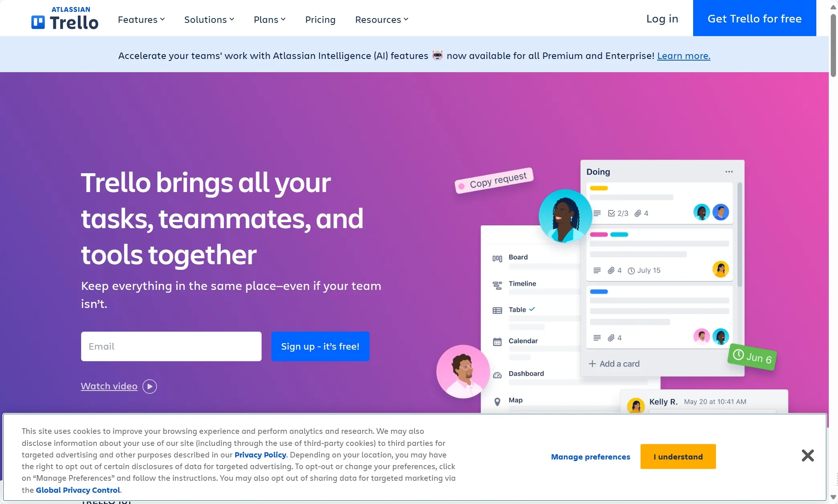This screenshot has height=504, width=838.
Task: Open the Resources menu dropdown
Action: 382,19
